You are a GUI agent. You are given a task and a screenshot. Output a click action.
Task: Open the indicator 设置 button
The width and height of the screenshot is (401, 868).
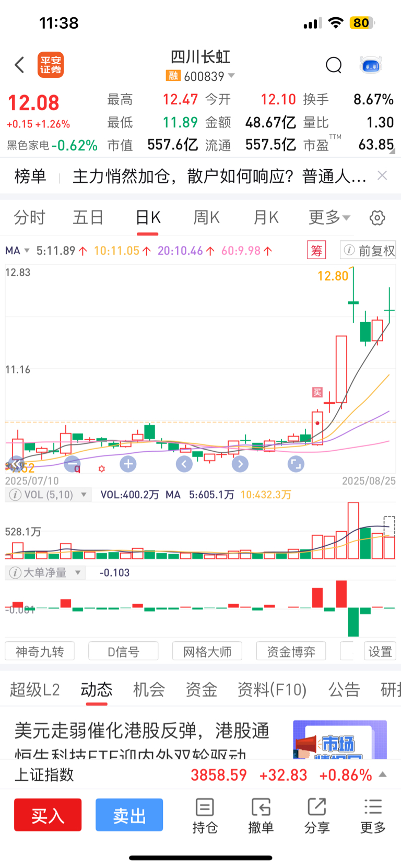[380, 651]
